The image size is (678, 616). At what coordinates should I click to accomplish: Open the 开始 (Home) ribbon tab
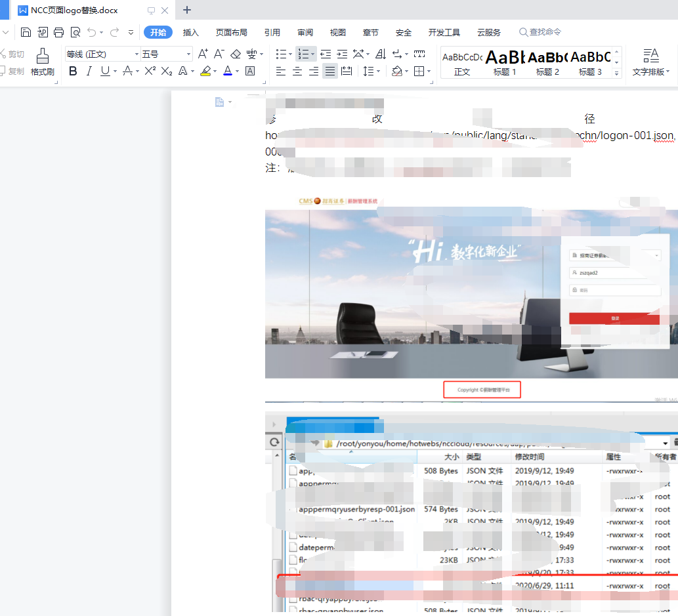[158, 32]
